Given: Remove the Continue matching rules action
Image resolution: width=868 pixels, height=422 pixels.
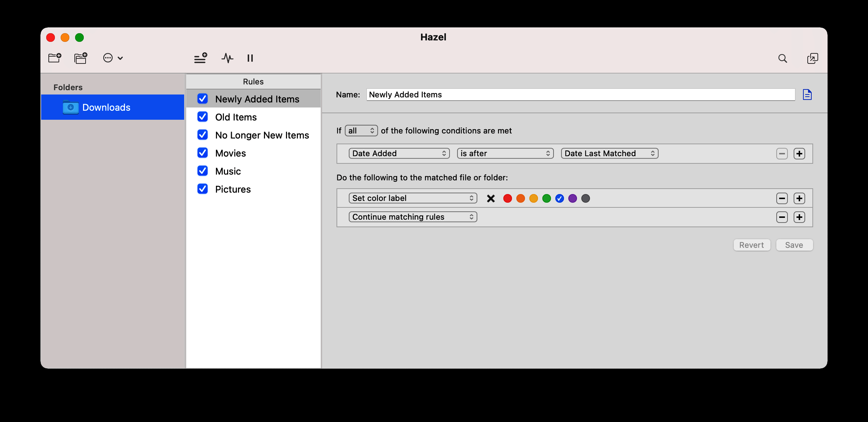Looking at the screenshot, I should point(782,217).
